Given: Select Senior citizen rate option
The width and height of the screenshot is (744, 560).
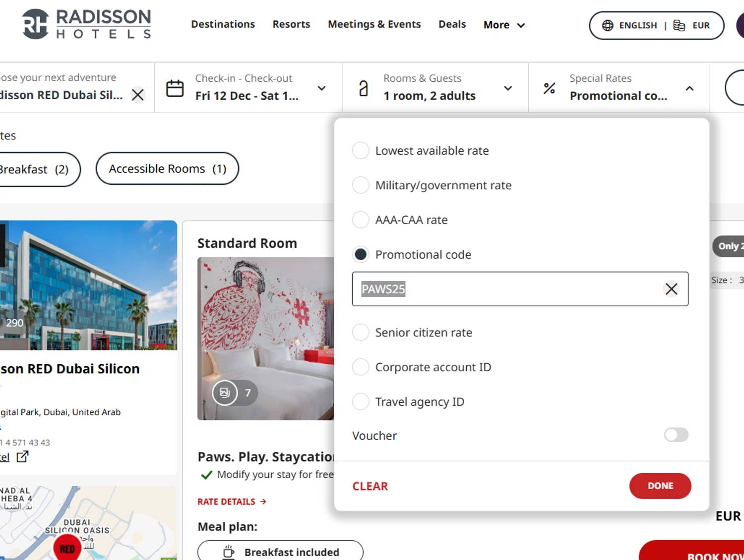Looking at the screenshot, I should [x=361, y=332].
